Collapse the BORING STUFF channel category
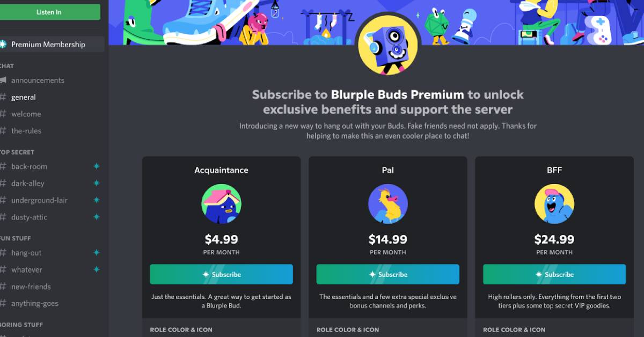Viewport: 644px width, 337px height. click(x=21, y=325)
